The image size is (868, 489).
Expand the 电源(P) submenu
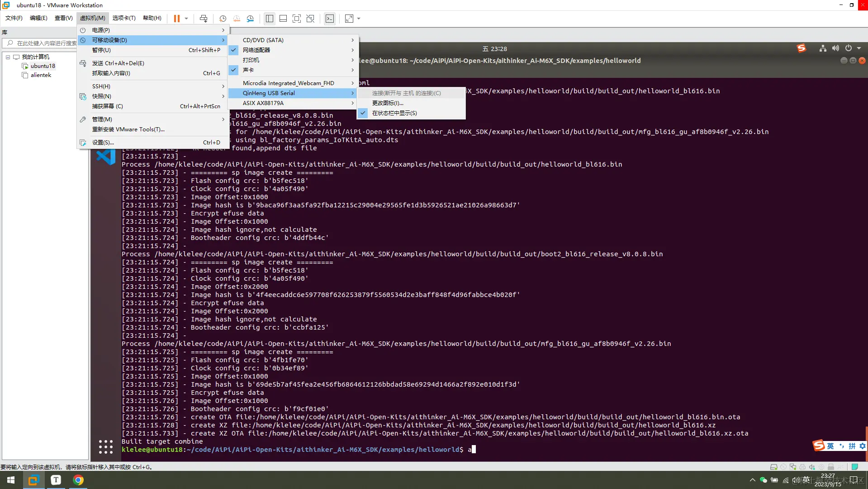coord(153,30)
